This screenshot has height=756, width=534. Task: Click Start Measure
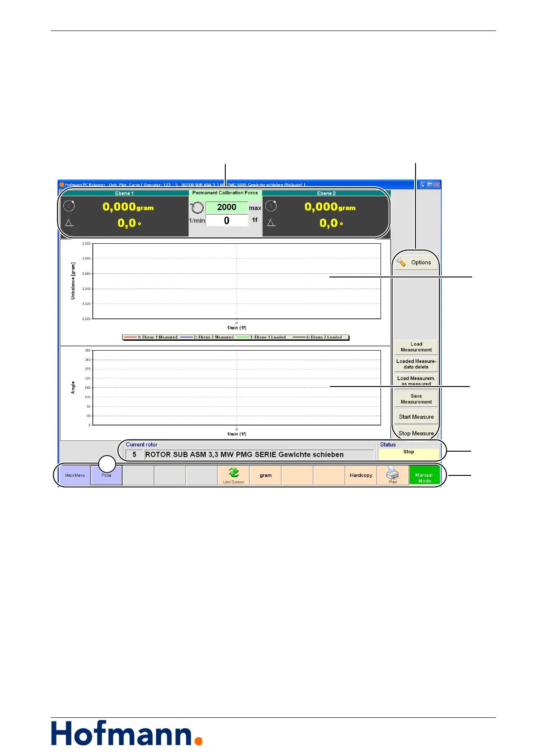tap(416, 417)
